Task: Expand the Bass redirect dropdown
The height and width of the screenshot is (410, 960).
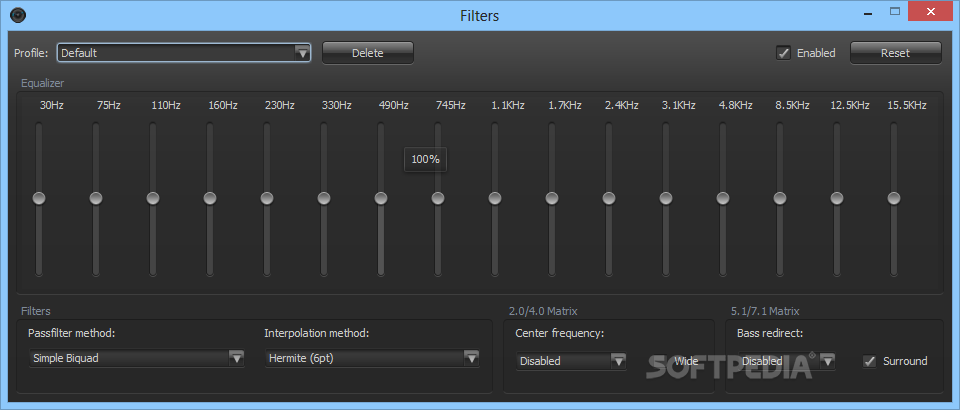Action: [x=786, y=361]
